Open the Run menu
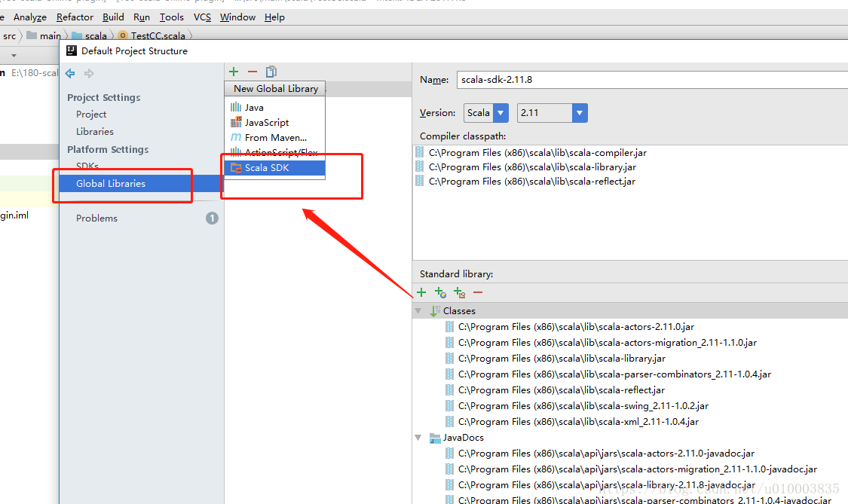 [142, 17]
